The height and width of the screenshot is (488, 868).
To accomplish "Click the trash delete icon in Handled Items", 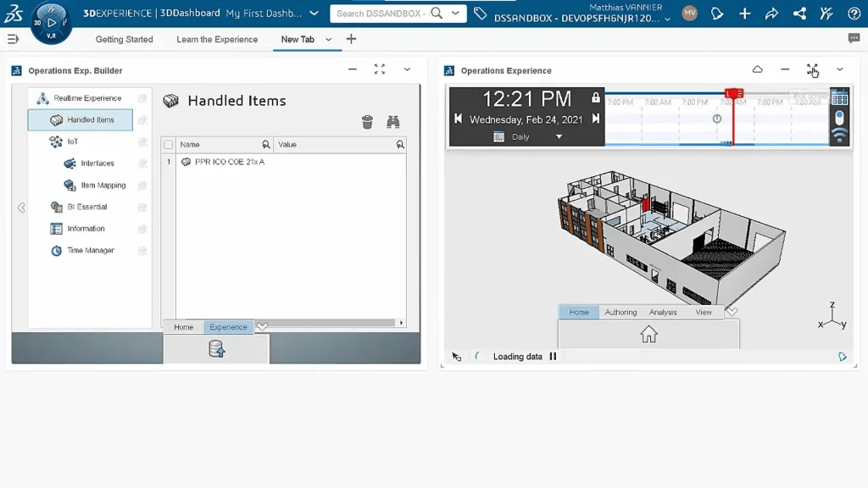I will (x=367, y=123).
